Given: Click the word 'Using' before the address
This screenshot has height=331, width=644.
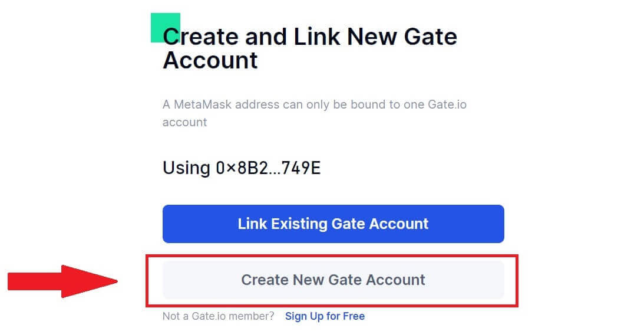Looking at the screenshot, I should 186,168.
